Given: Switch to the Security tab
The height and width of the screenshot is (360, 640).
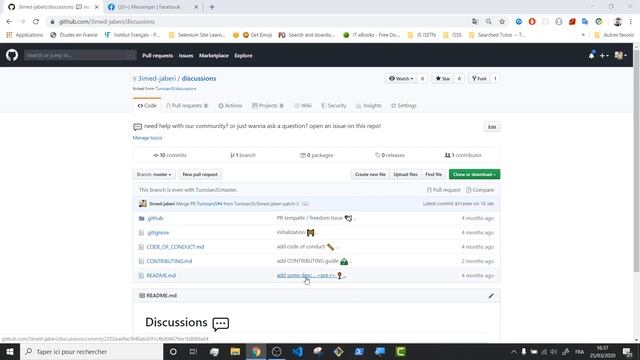Looking at the screenshot, I should (333, 105).
